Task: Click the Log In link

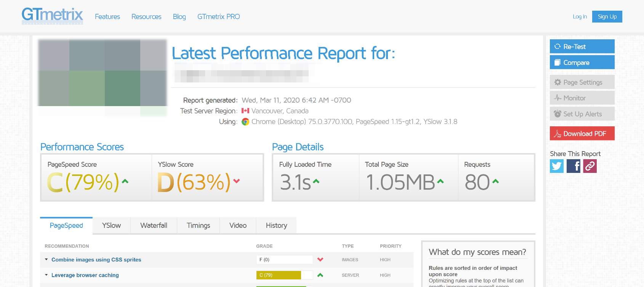Action: point(580,16)
